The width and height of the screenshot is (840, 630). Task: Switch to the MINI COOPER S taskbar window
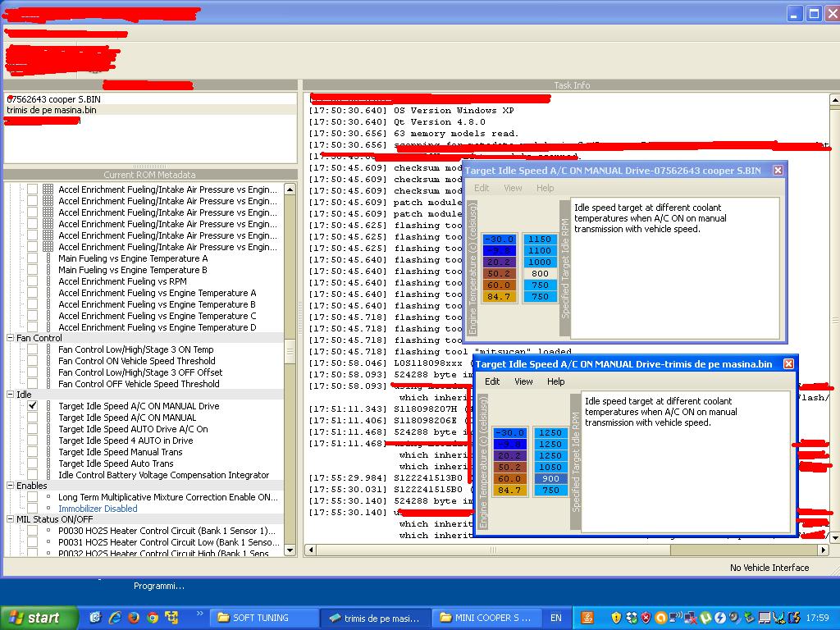pyautogui.click(x=486, y=618)
